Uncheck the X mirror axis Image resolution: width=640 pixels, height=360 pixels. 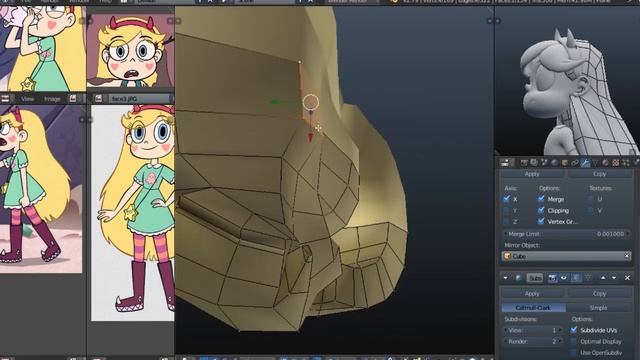point(507,199)
